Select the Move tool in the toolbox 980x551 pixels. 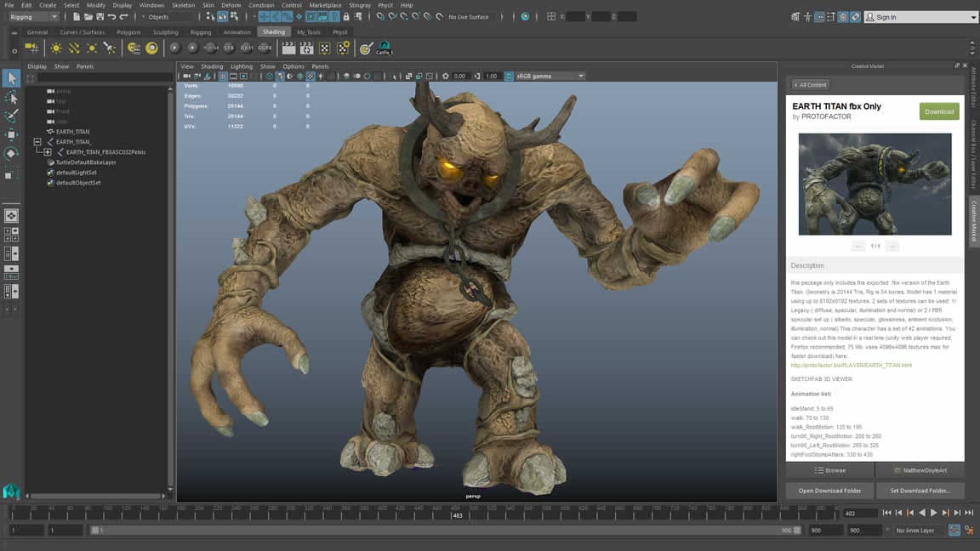coord(11,135)
